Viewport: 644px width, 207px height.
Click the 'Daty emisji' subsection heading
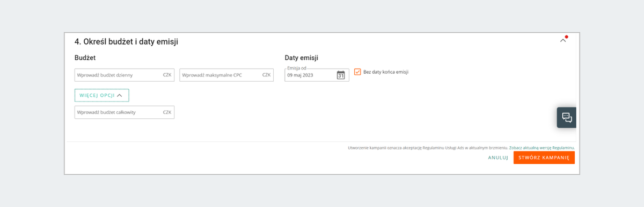pos(302,58)
